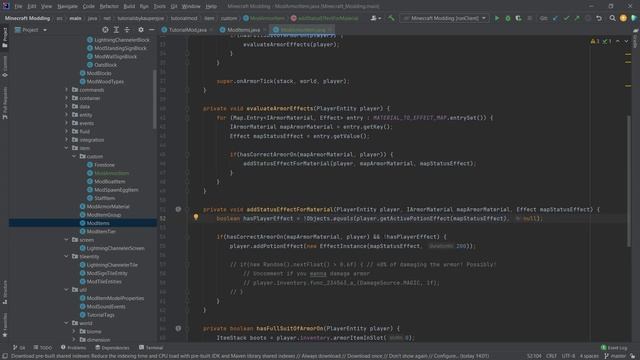Expand the biome folder
Image resolution: width=640 pixels, height=360 pixels.
(x=74, y=331)
